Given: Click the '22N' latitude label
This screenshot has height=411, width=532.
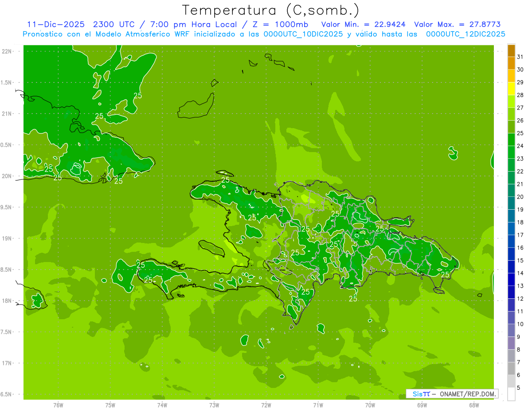Looking at the screenshot, I should coord(7,51).
